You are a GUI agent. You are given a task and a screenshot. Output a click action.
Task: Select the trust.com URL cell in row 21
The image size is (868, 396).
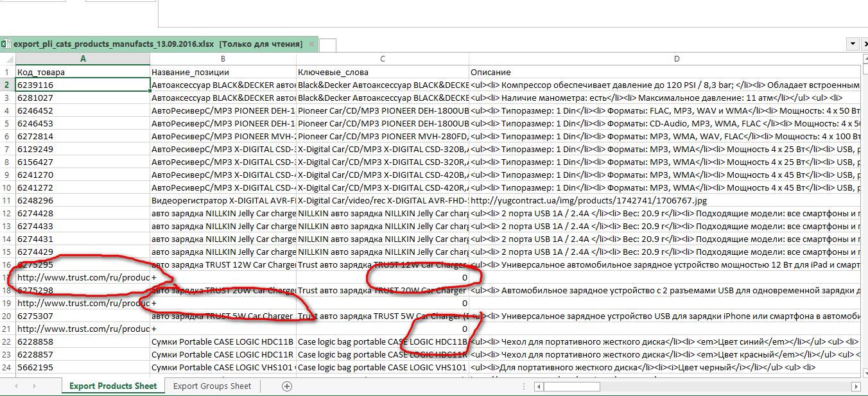click(83, 329)
